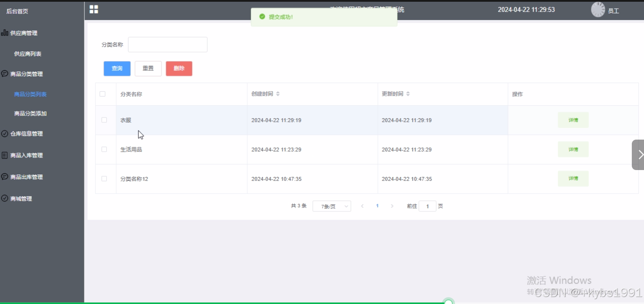The height and width of the screenshot is (304, 644).
Task: Open 商品分类添加 submenu item
Action: pos(30,114)
